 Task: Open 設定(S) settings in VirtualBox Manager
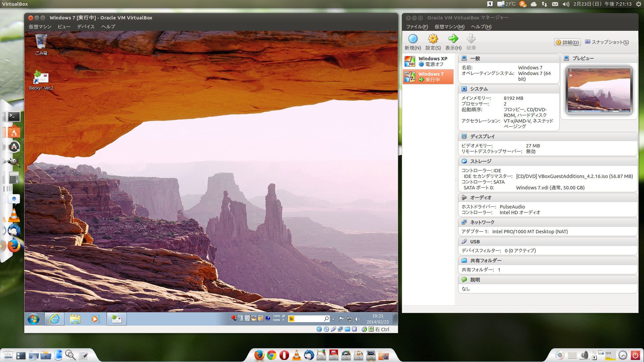[433, 42]
